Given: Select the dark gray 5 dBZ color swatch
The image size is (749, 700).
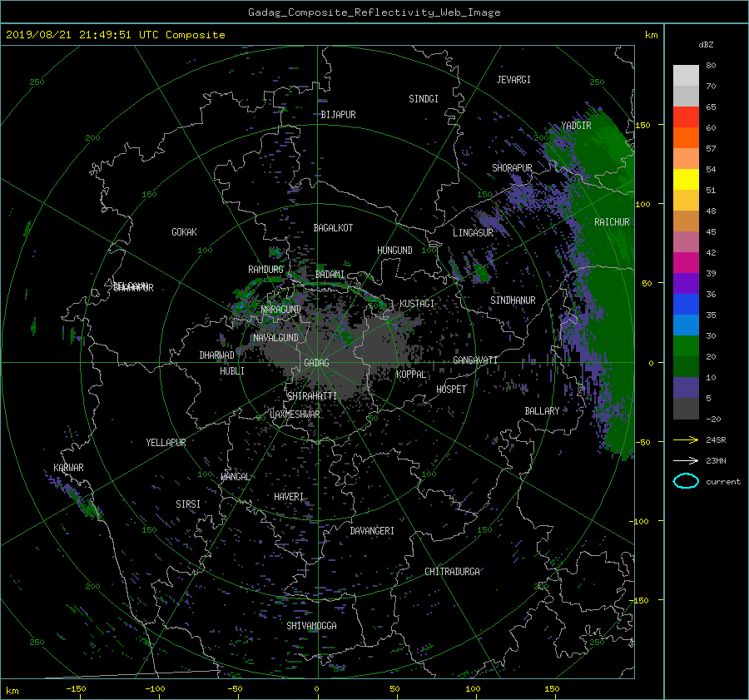Looking at the screenshot, I should click(x=686, y=408).
